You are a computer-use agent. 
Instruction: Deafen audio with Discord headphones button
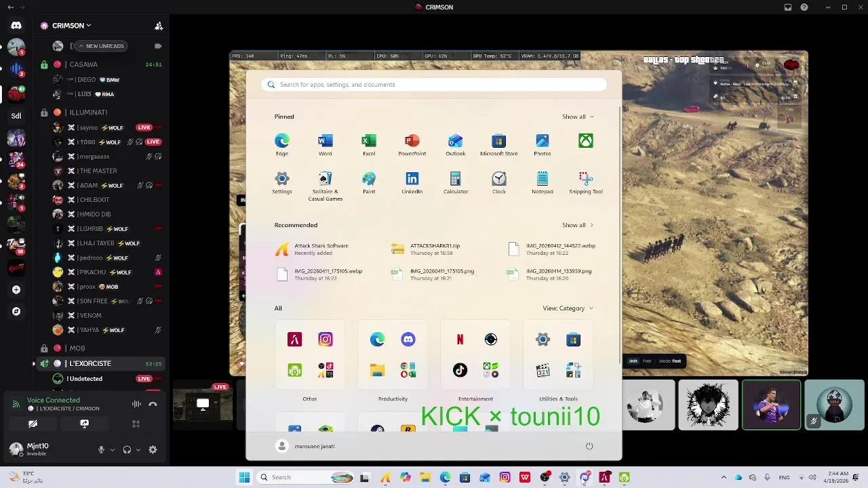pos(127,449)
